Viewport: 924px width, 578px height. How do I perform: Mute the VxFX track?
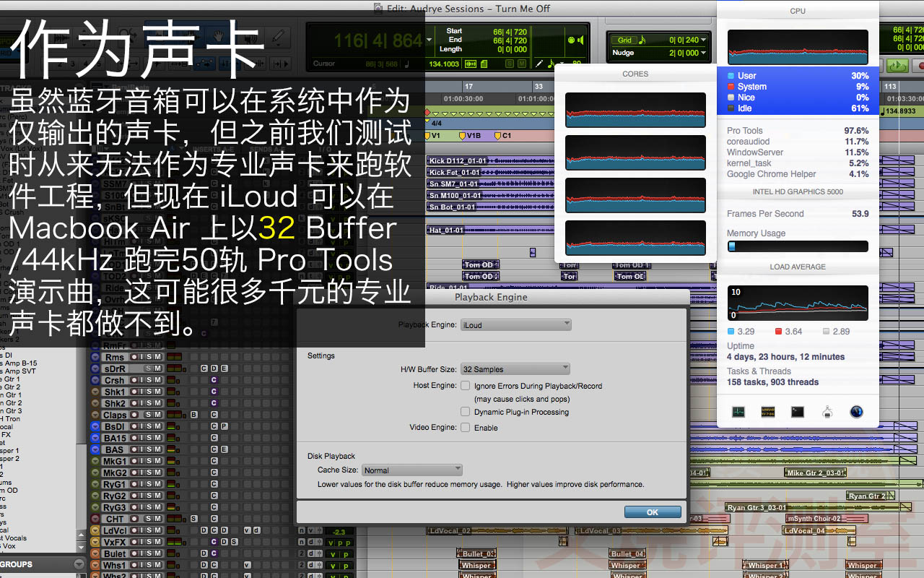pos(157,542)
